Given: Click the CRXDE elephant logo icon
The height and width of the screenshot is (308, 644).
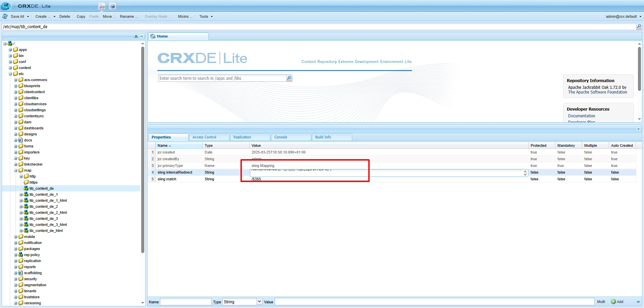Looking at the screenshot, I should (6, 6).
